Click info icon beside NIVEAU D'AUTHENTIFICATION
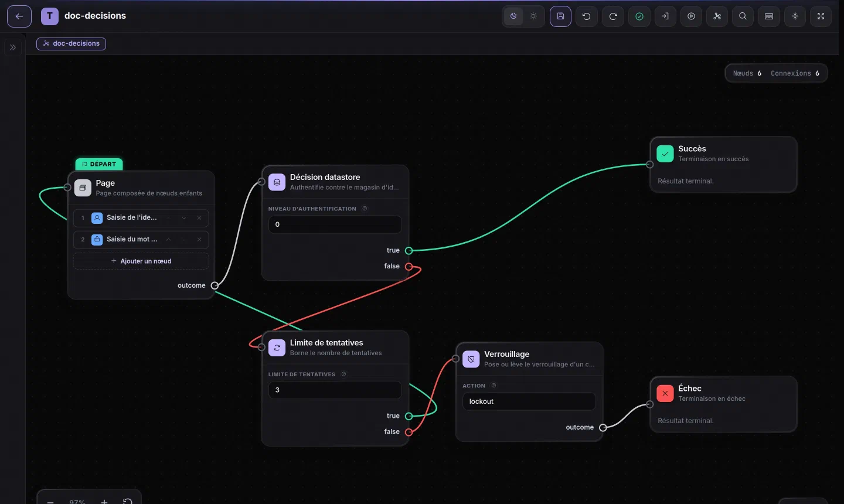This screenshot has height=504, width=844. coord(365,209)
